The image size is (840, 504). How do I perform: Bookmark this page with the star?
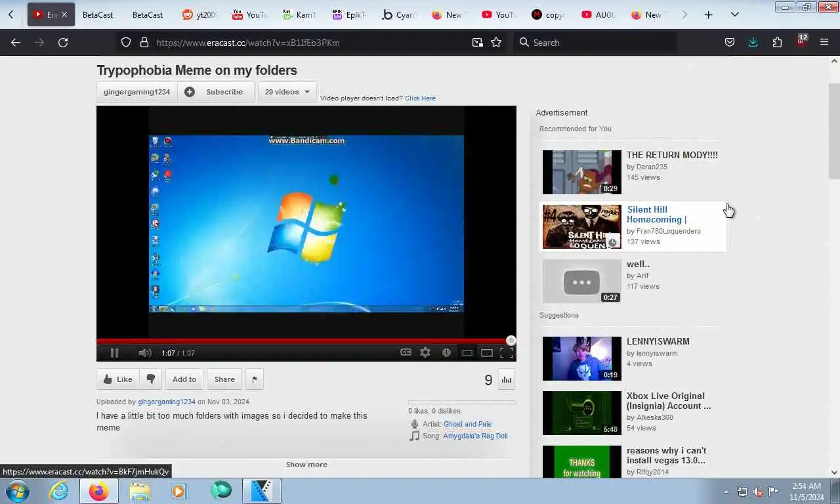tap(496, 42)
